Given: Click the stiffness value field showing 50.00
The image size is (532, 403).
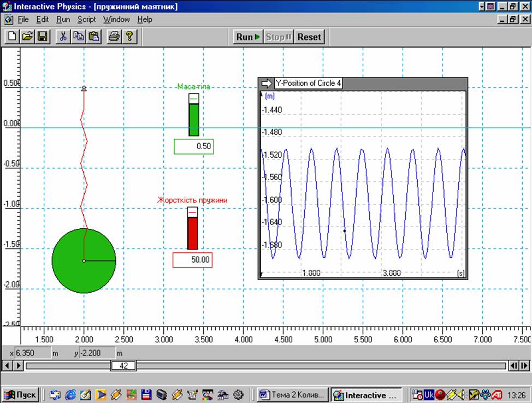Looking at the screenshot, I should coord(192,260).
